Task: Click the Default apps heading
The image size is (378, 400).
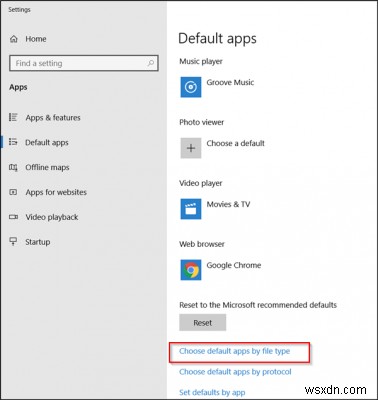Action: click(217, 39)
